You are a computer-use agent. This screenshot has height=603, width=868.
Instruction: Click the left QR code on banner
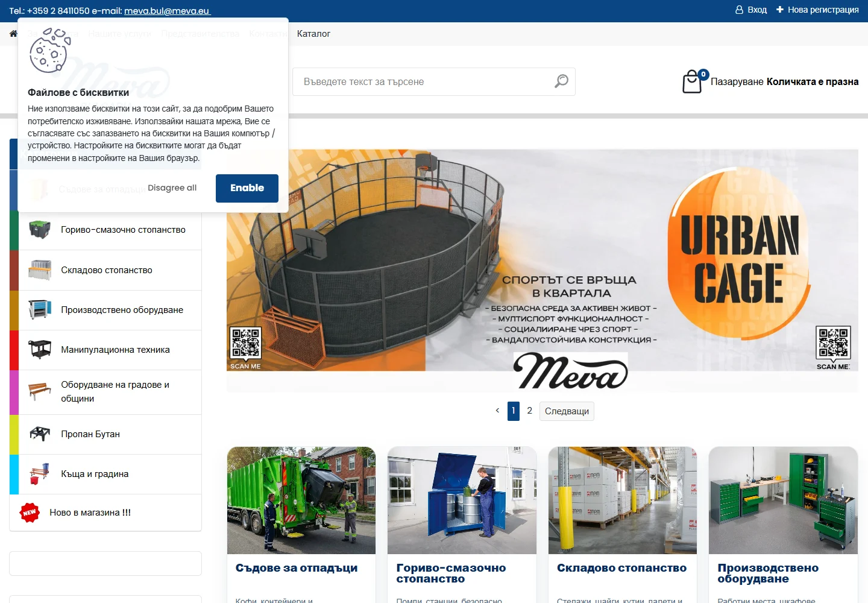(x=245, y=344)
